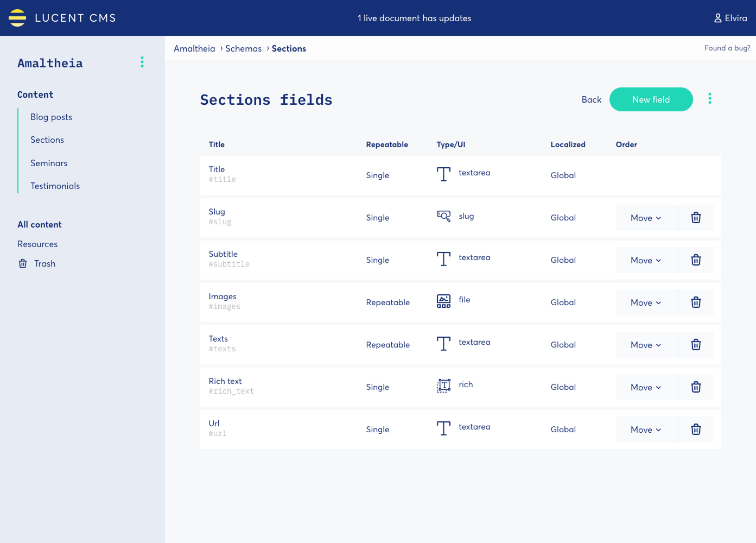Open the Amaltheia project options dots menu
This screenshot has height=543, width=756.
click(x=142, y=62)
